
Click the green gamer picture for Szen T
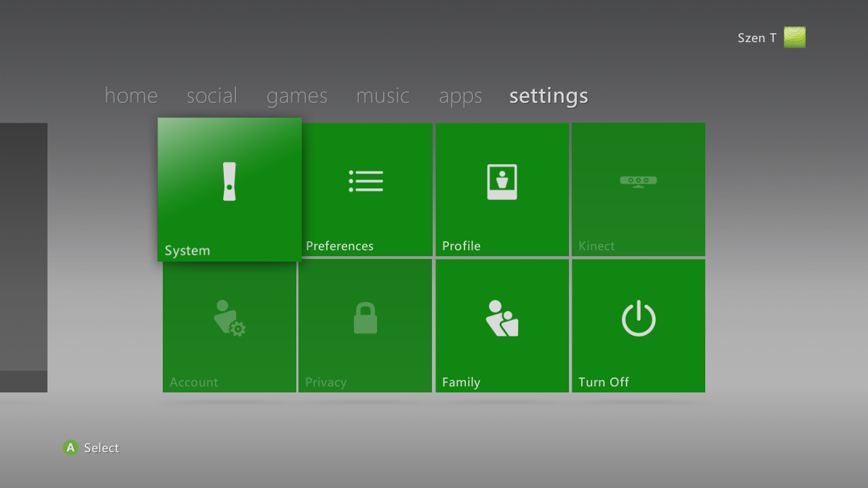tap(795, 37)
